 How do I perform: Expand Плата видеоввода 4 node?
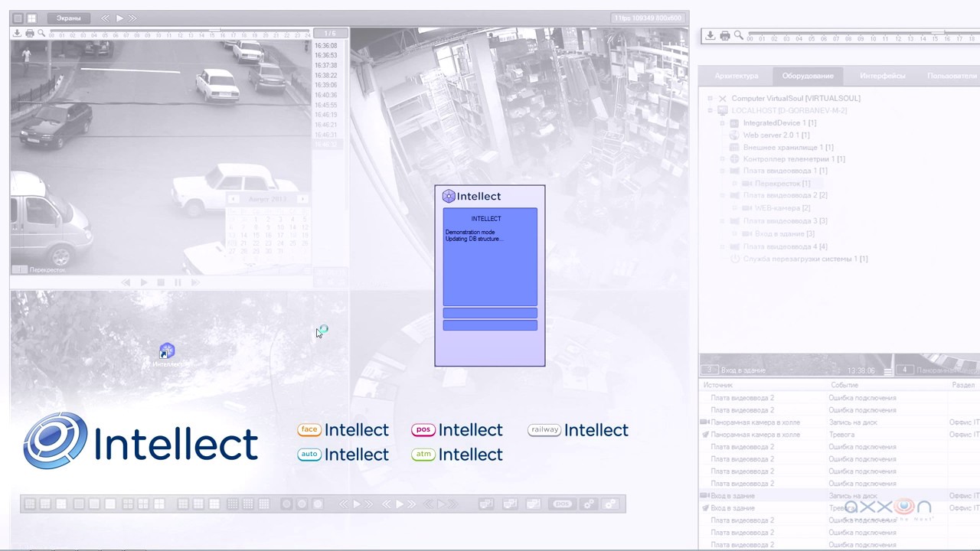[722, 246]
